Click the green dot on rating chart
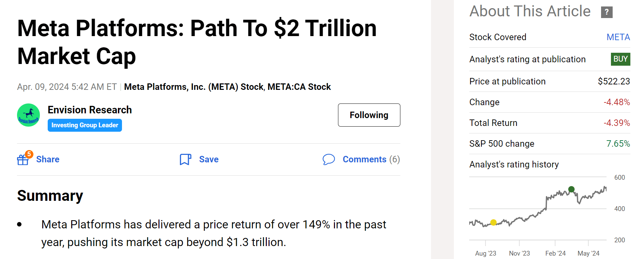Screen dimensions: 644x259 tap(571, 189)
